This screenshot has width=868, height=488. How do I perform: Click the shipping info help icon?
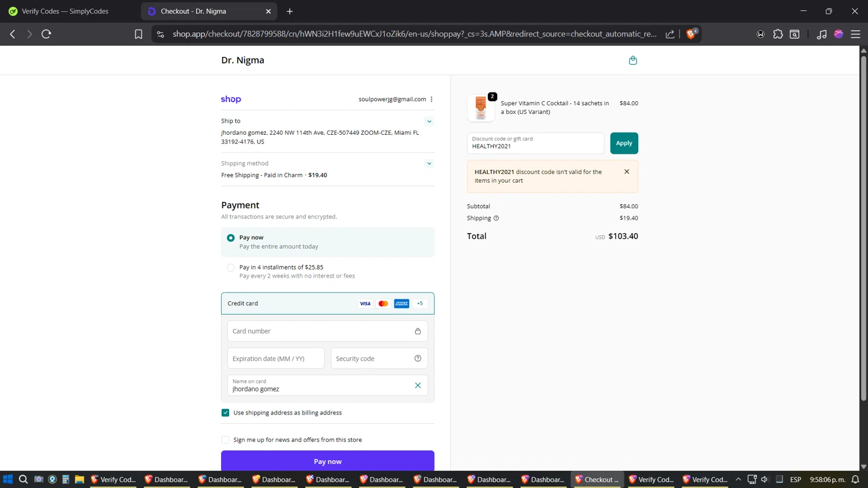(496, 218)
